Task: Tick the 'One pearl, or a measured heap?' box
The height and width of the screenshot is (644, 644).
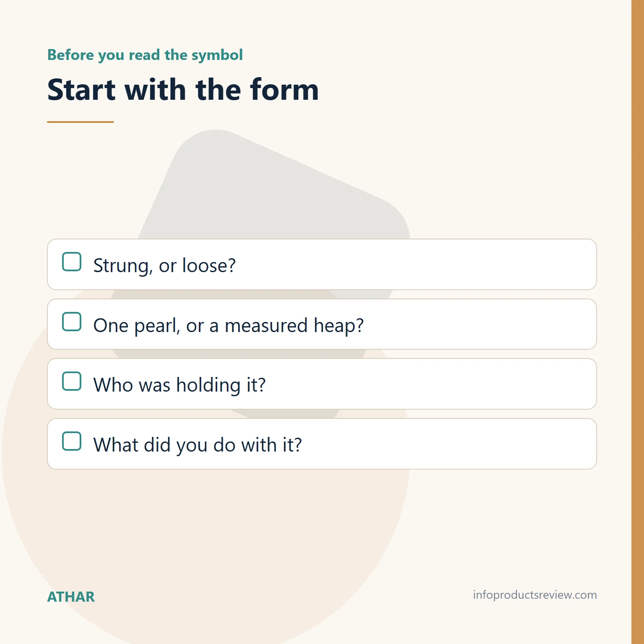Action: 72,322
